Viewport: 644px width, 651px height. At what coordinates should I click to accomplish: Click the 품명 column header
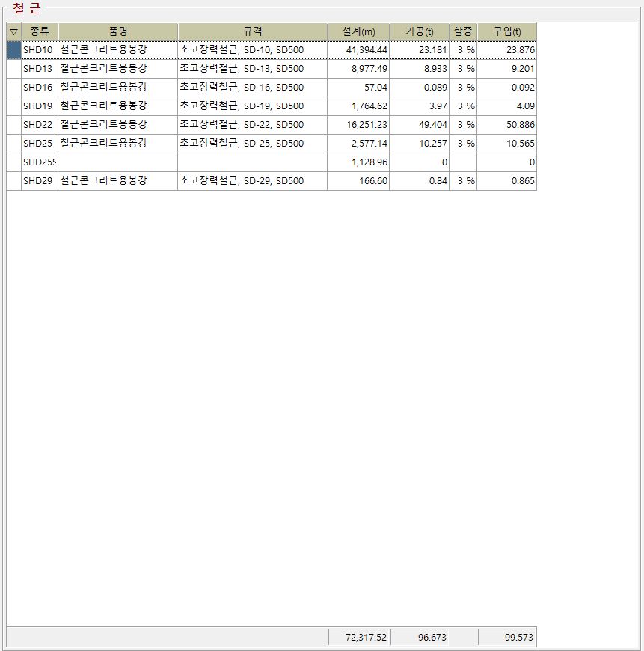[x=118, y=32]
